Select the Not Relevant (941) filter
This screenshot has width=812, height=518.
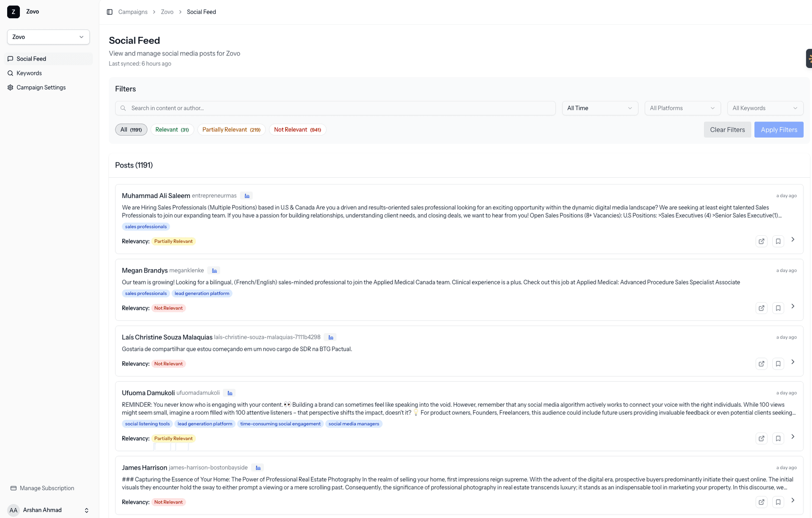(297, 129)
